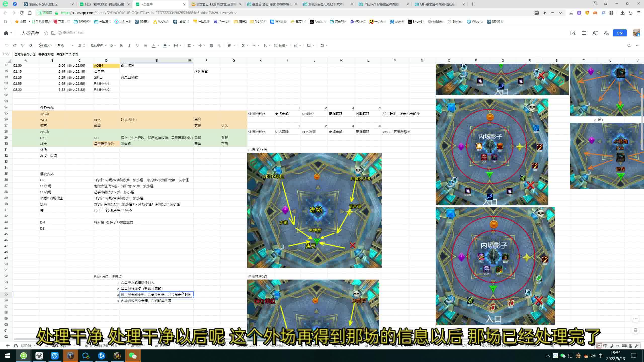Switch to the 转阶段 sheet tab
This screenshot has height=362, width=644.
26,346
